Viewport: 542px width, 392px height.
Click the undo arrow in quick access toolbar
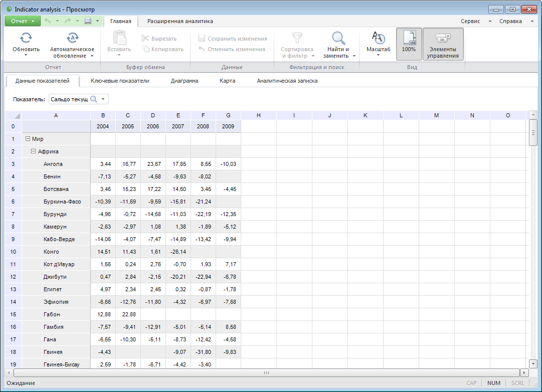[48, 21]
